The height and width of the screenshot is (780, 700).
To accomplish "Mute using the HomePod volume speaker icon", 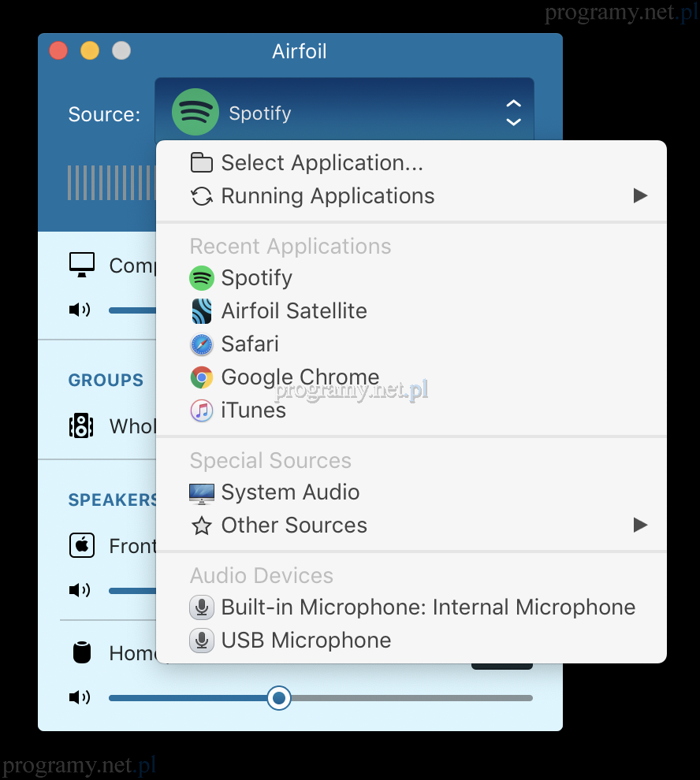I will click(x=80, y=697).
